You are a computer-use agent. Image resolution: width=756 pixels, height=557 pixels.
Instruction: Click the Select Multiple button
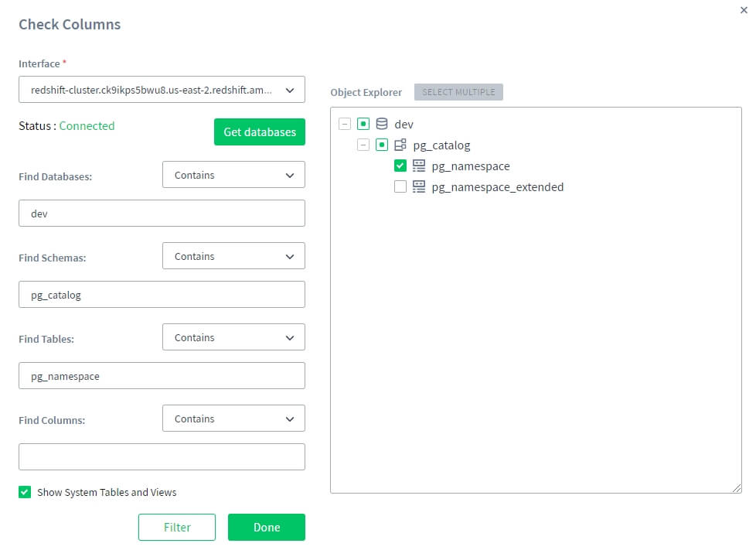point(458,92)
